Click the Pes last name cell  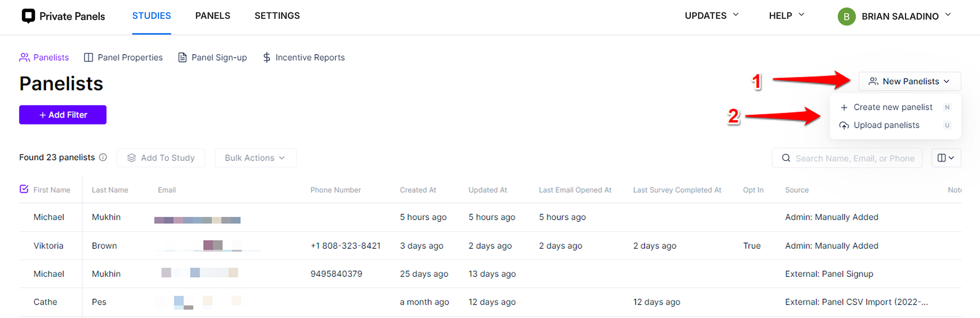pyautogui.click(x=99, y=302)
